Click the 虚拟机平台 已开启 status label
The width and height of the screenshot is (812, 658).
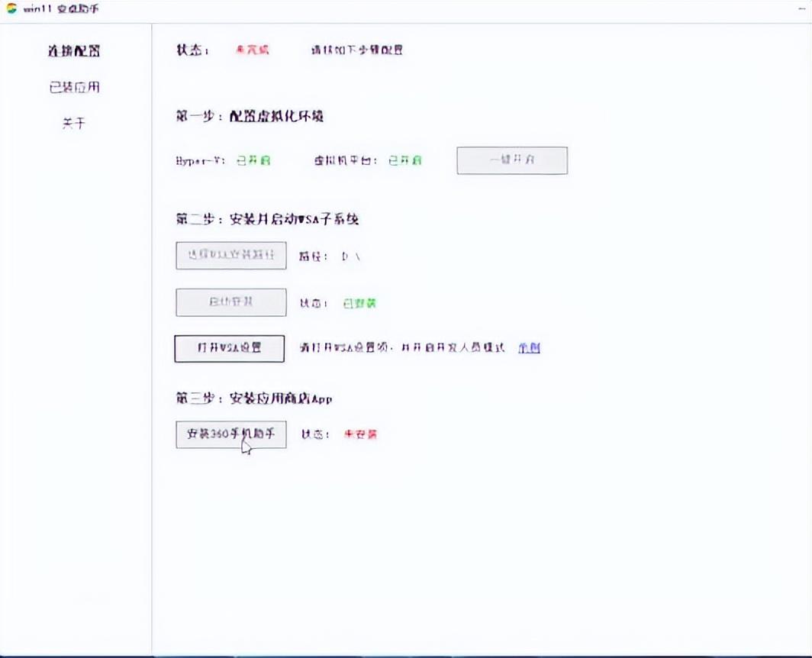406,161
